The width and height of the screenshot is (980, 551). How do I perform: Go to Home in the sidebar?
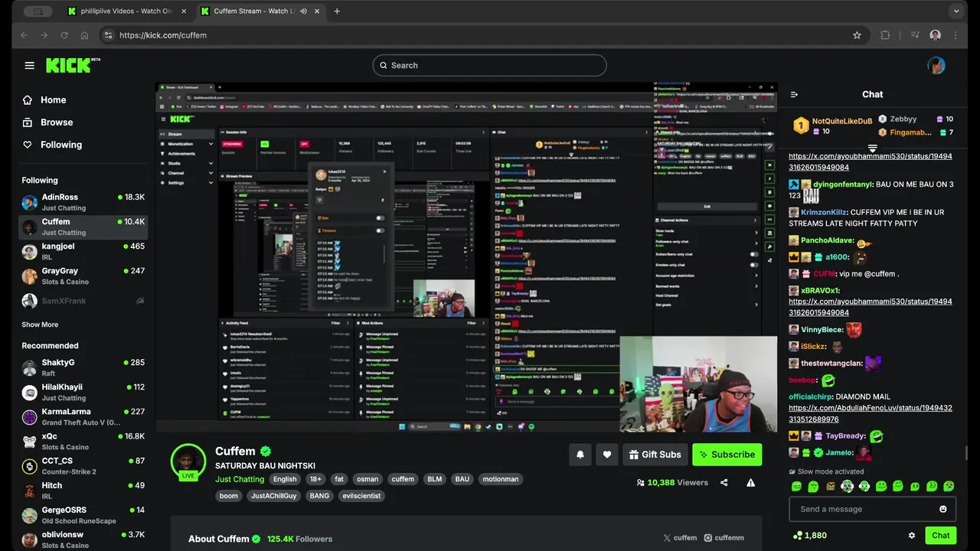click(44, 100)
